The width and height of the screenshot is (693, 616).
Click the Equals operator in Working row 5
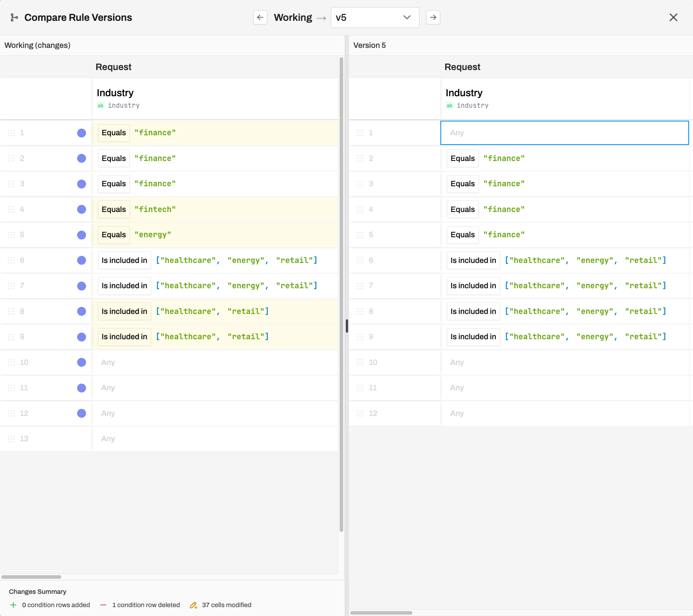[114, 235]
